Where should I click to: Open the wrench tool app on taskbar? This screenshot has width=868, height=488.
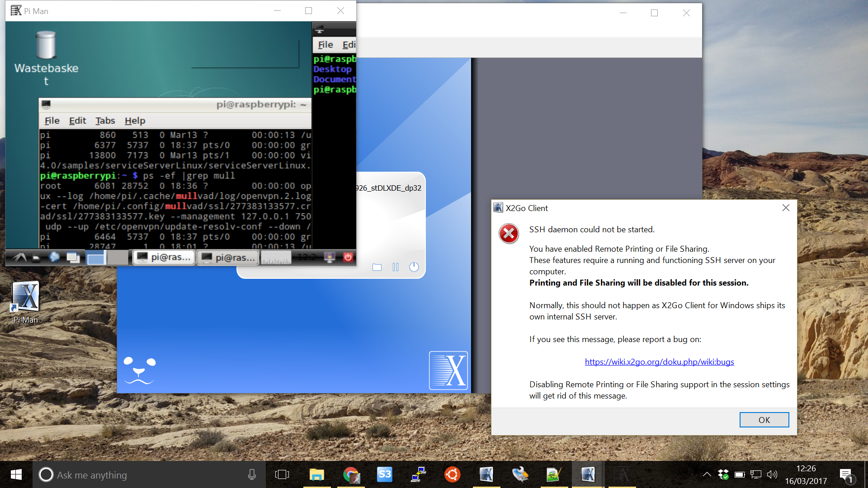coord(520,474)
